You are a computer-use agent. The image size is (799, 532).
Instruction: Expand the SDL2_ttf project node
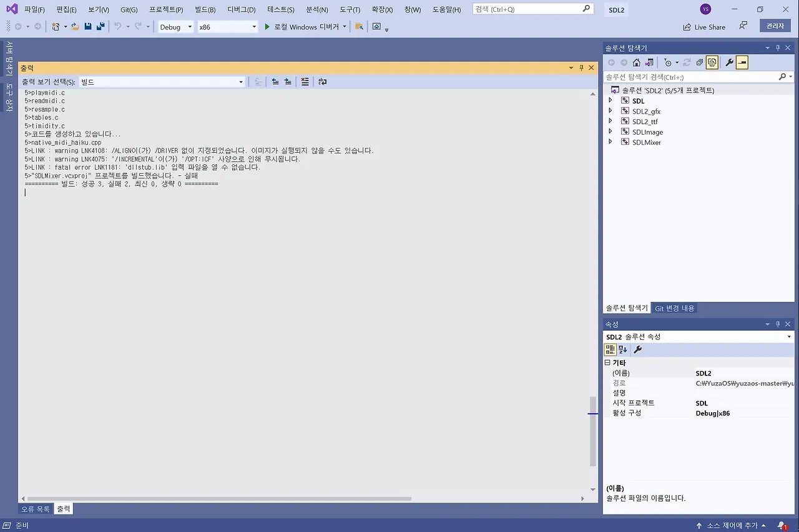pyautogui.click(x=610, y=122)
